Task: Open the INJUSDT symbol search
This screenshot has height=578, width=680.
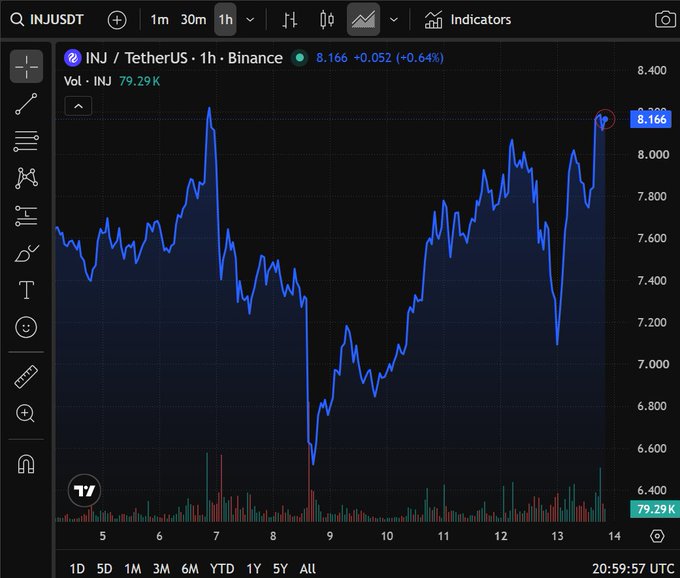Action: tap(47, 20)
